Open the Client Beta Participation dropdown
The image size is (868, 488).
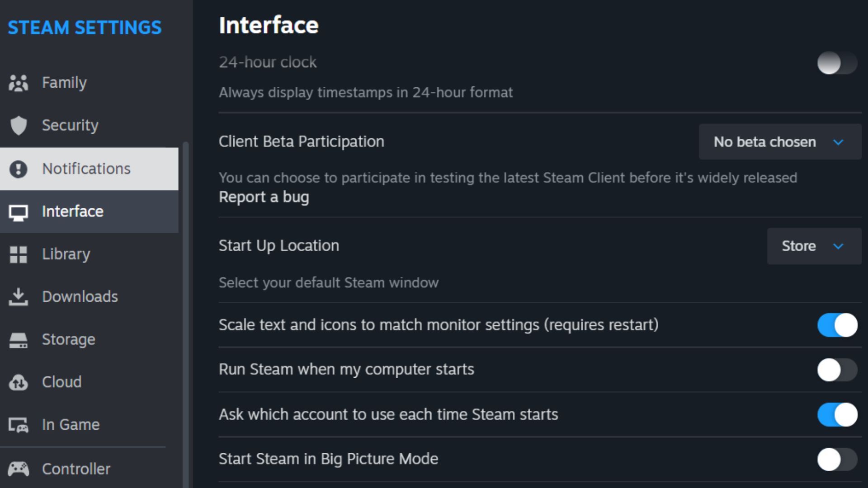click(780, 142)
